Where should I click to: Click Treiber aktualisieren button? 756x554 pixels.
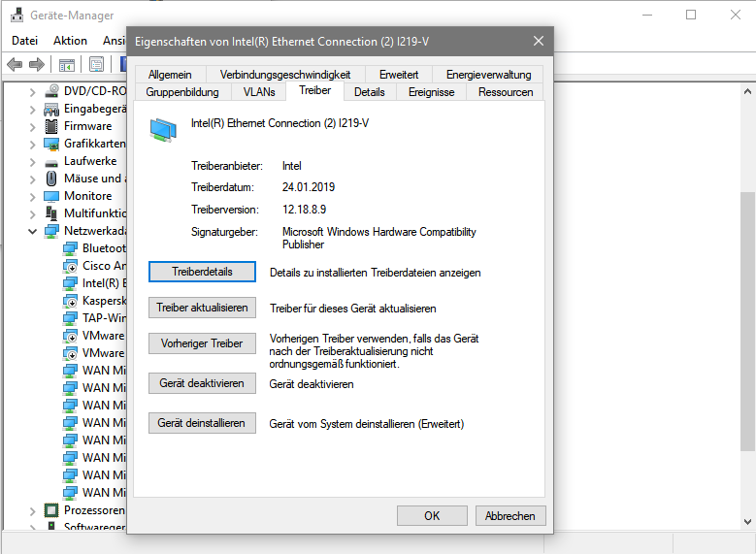[x=202, y=308]
